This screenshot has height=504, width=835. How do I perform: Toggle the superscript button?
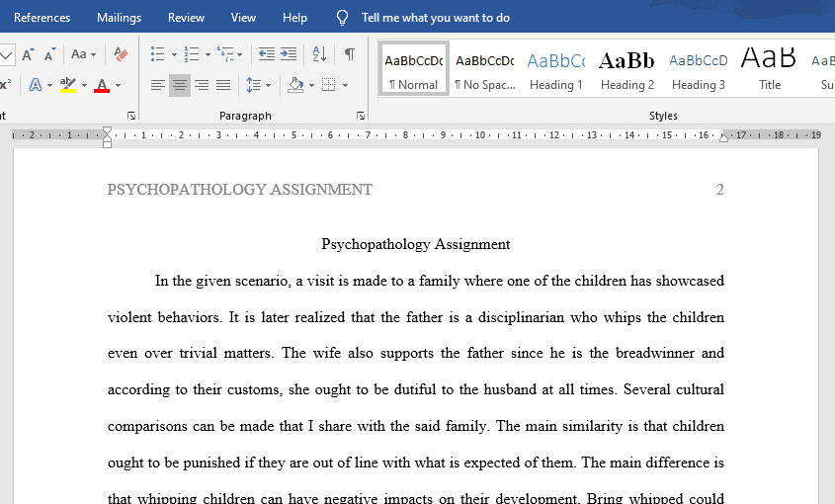click(x=6, y=86)
